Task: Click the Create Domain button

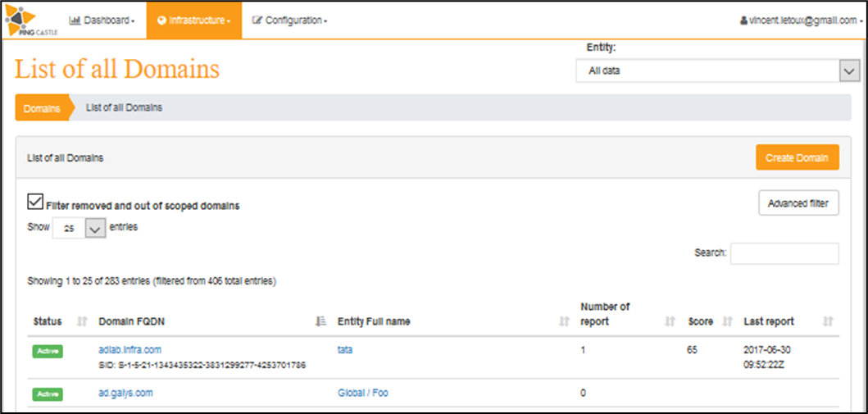Action: [x=798, y=157]
